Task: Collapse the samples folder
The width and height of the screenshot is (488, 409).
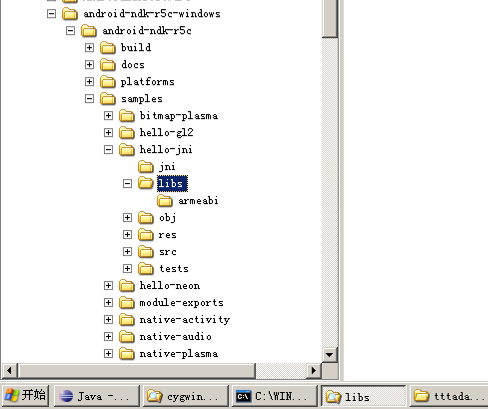Action: tap(89, 99)
